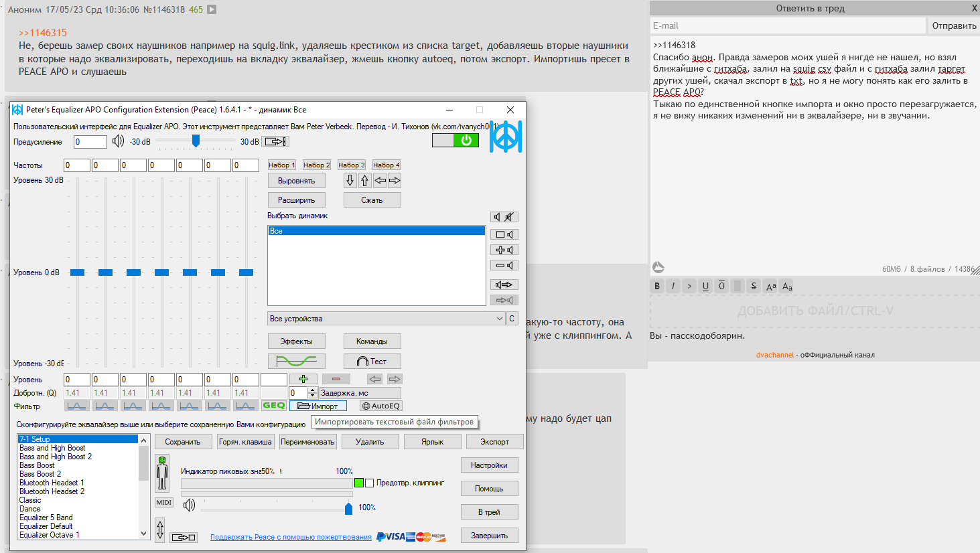Click the green-headed figure icon

[x=162, y=473]
